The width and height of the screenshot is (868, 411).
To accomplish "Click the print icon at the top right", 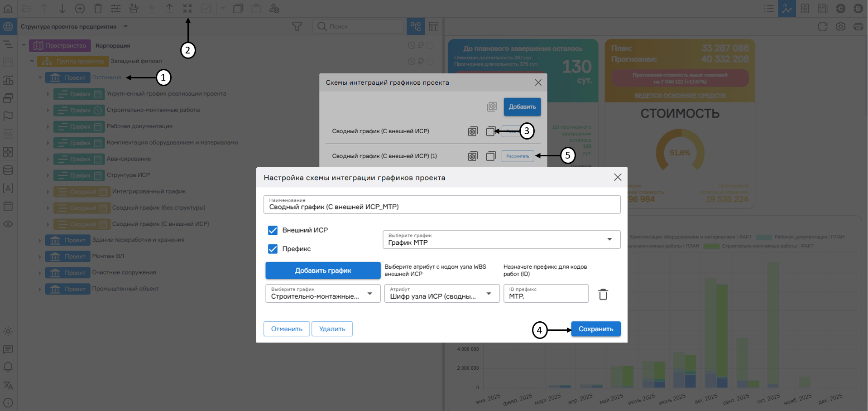I will pyautogui.click(x=858, y=27).
